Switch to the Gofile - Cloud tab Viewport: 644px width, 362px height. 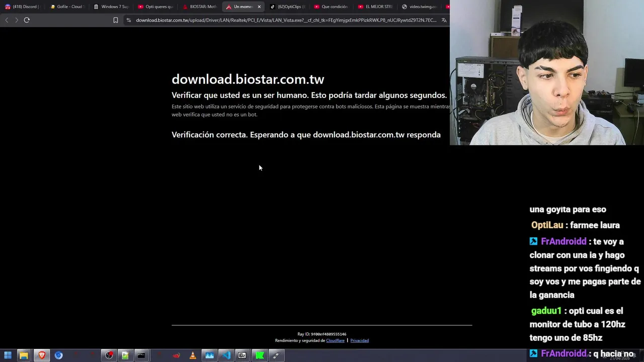click(66, 7)
